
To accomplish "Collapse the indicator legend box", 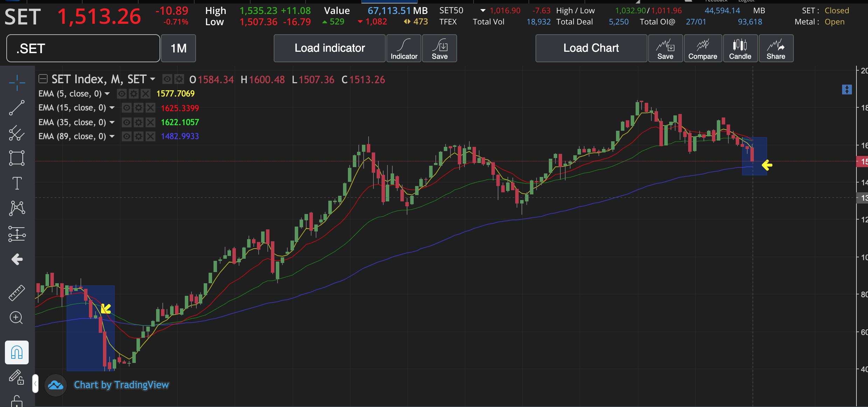I will 43,79.
